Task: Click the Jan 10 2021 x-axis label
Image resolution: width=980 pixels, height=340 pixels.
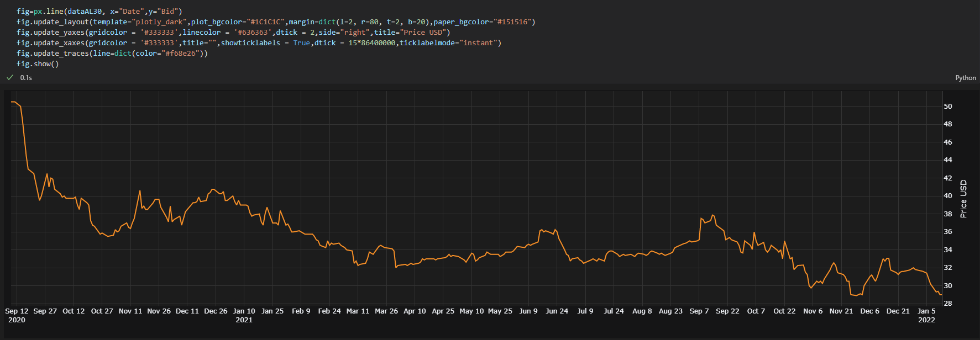Action: point(244,315)
